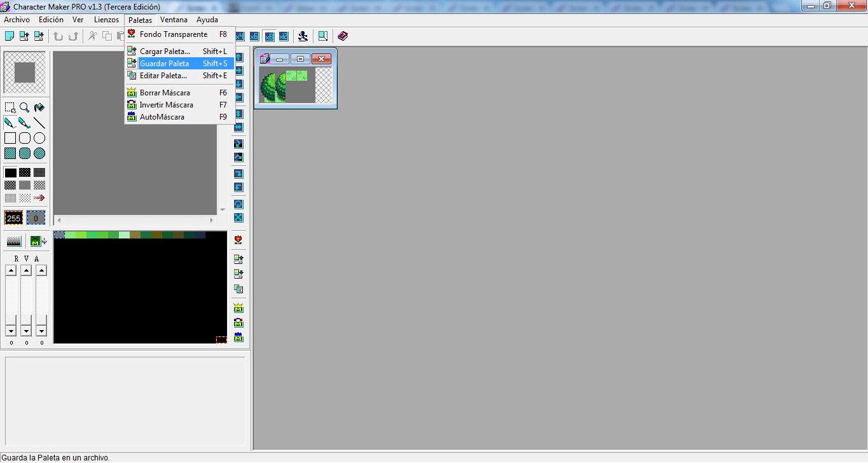Image resolution: width=868 pixels, height=463 pixels.
Task: Click the tree sprite thumbnail window
Action: coord(295,85)
